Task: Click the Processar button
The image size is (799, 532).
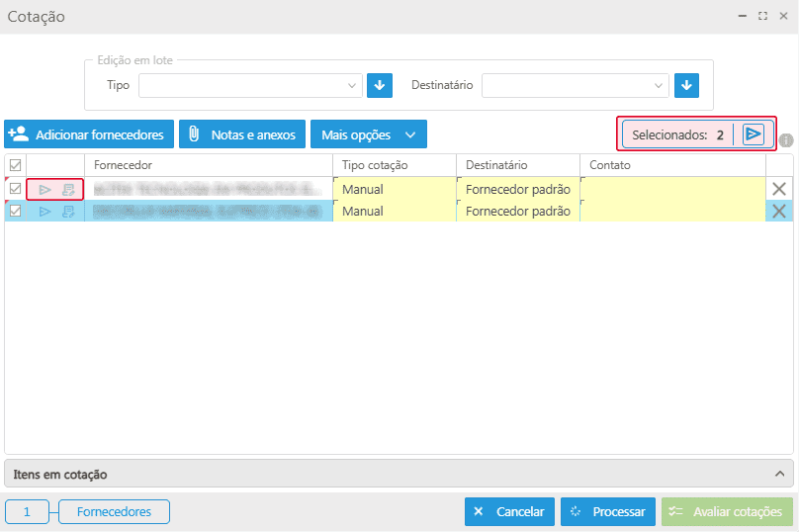Action: click(607, 511)
